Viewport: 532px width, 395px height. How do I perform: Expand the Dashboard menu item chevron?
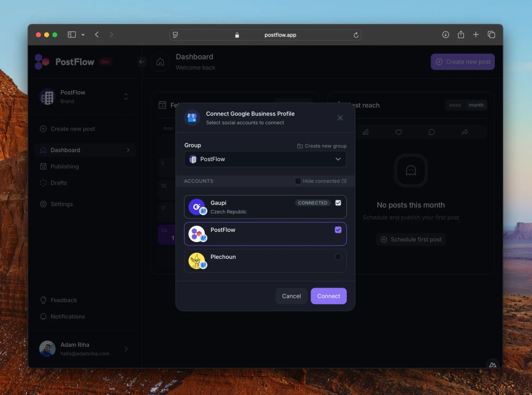click(128, 150)
